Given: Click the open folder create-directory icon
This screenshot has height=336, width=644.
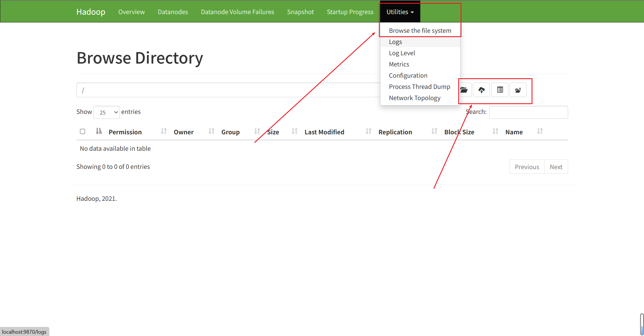Looking at the screenshot, I should pyautogui.click(x=464, y=90).
